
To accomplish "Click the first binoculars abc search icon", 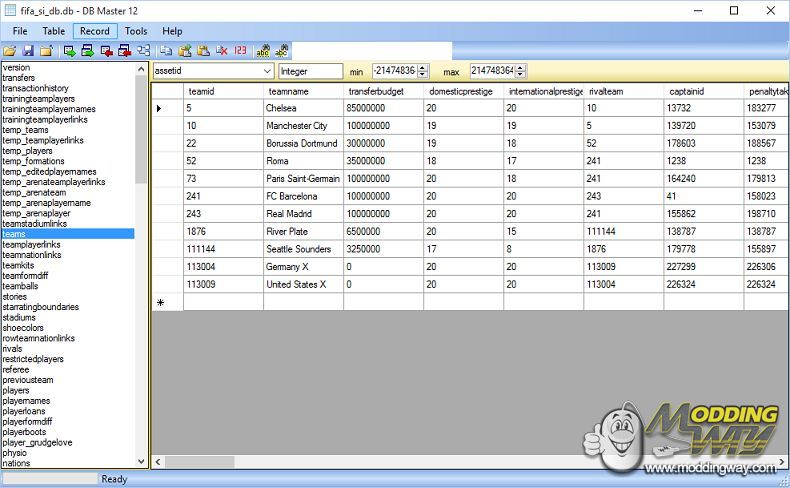I will 264,50.
